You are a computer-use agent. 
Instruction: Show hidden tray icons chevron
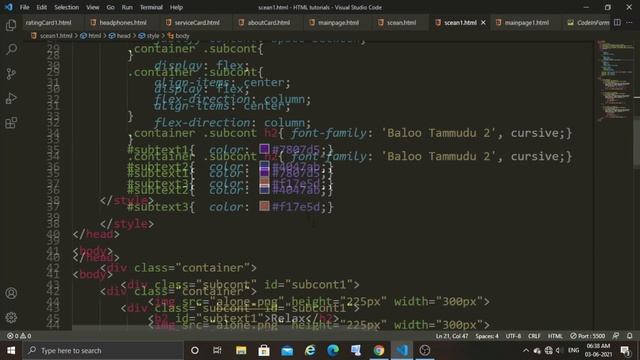click(x=526, y=350)
